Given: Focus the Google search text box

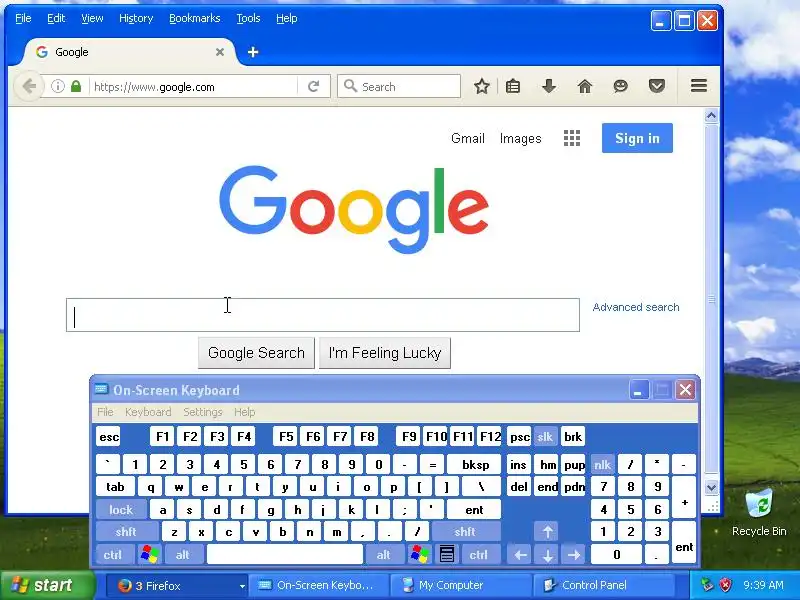Looking at the screenshot, I should (x=323, y=315).
